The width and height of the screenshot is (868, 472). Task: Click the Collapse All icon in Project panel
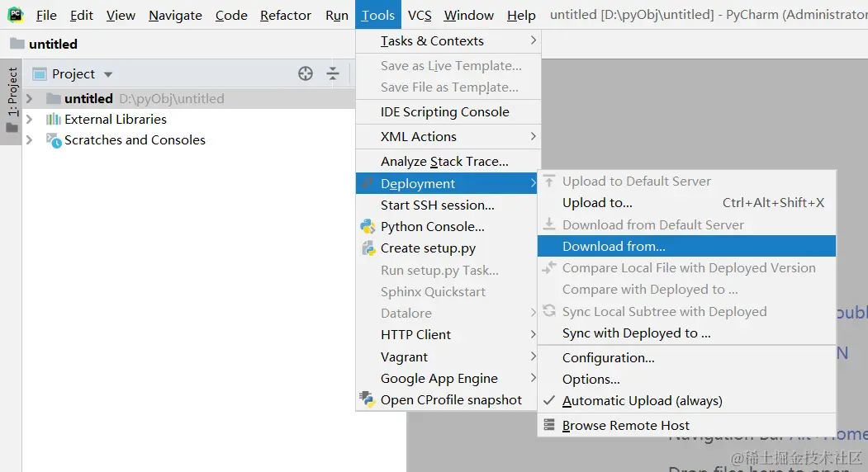[333, 73]
